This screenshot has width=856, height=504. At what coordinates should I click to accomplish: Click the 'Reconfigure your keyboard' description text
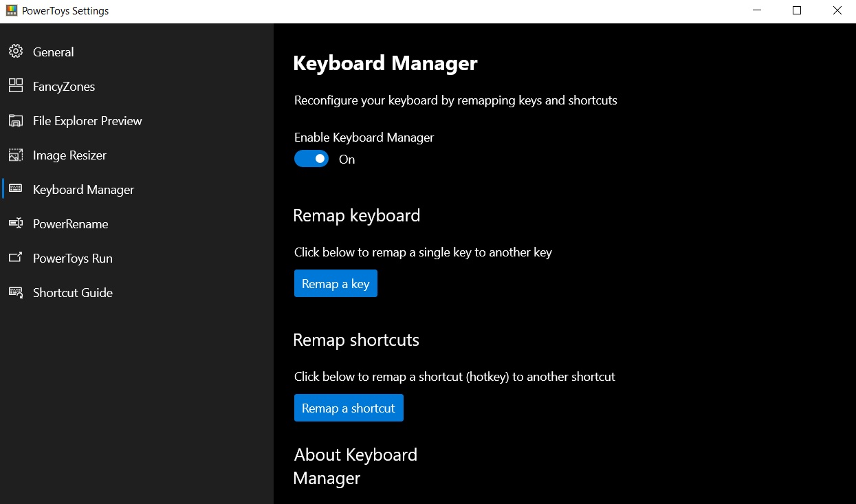456,100
